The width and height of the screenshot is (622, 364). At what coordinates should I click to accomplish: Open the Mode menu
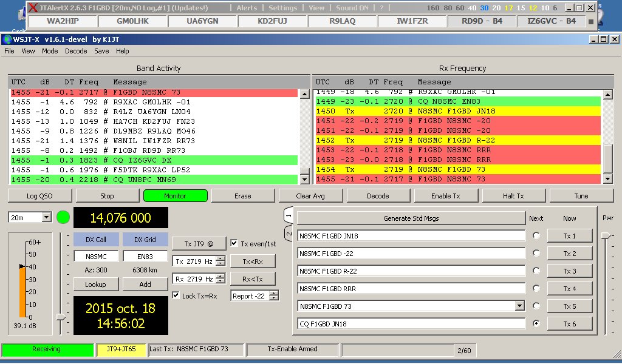click(x=50, y=51)
